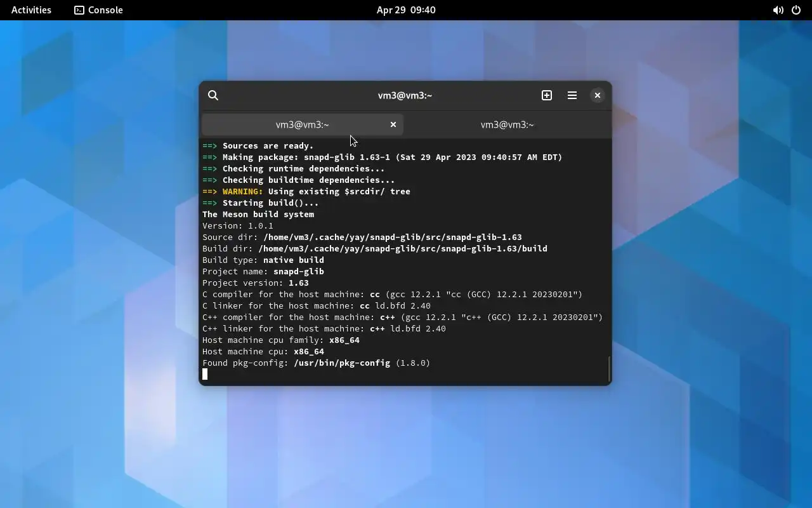The height and width of the screenshot is (508, 812).
Task: Click 'Version: 1.0.1' line
Action: tap(238, 225)
